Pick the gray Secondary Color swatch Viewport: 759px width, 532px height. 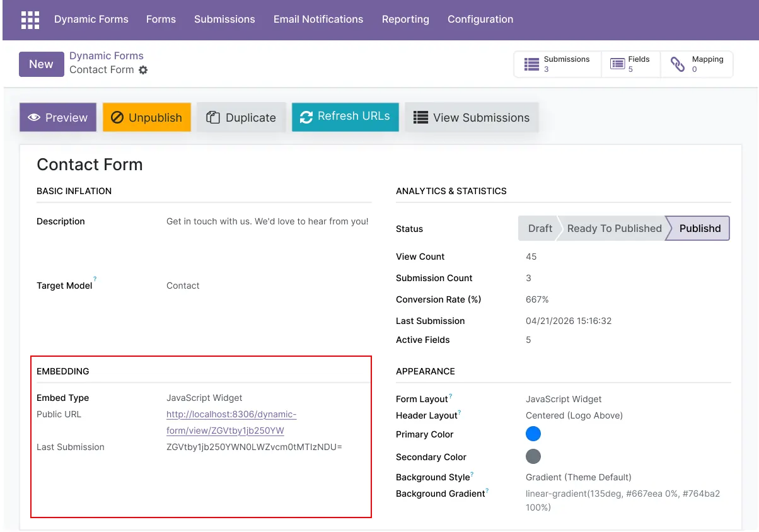click(x=533, y=456)
